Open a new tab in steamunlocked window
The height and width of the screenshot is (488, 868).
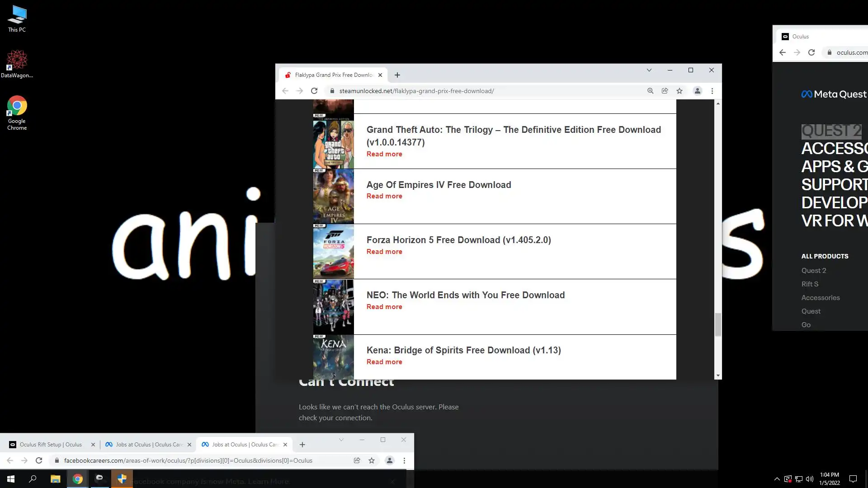[397, 75]
